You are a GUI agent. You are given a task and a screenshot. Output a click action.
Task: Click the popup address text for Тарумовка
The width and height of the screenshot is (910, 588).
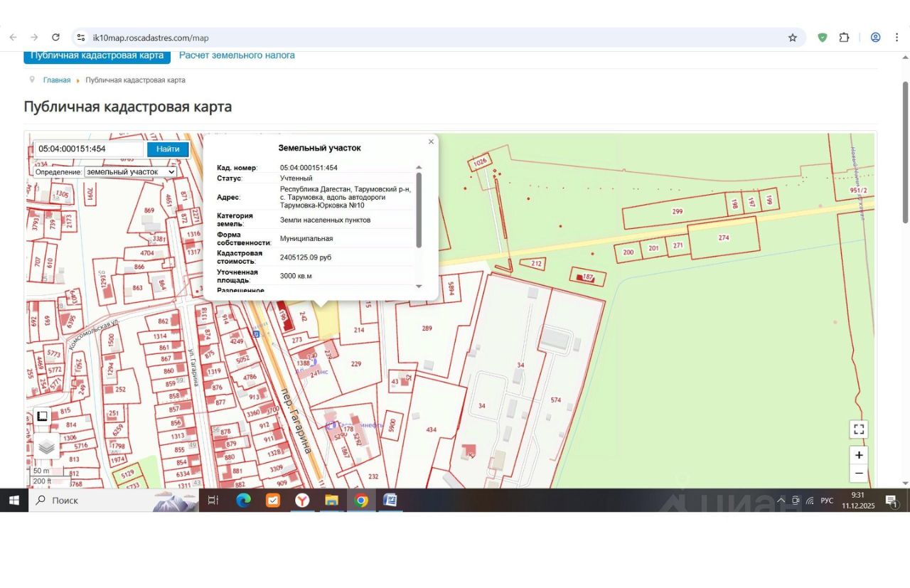click(346, 197)
